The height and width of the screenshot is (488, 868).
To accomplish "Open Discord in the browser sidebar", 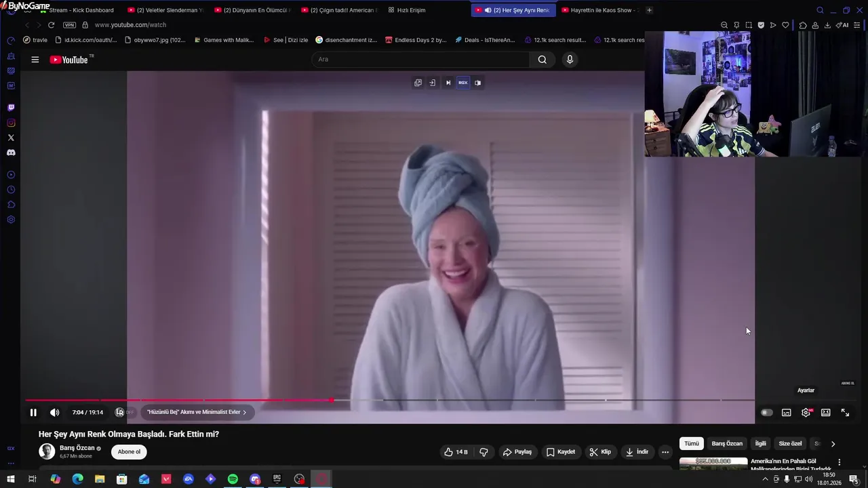I will point(11,152).
